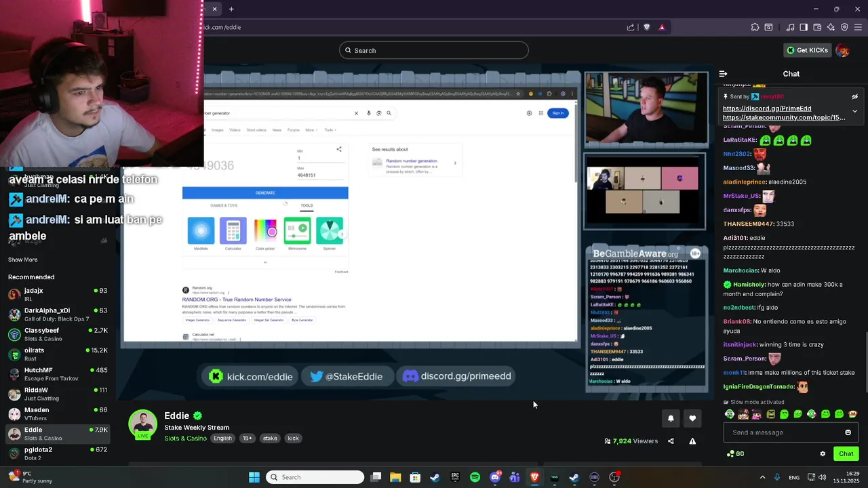Open the pinned discord.gg/PrimeEdd link

click(767, 108)
